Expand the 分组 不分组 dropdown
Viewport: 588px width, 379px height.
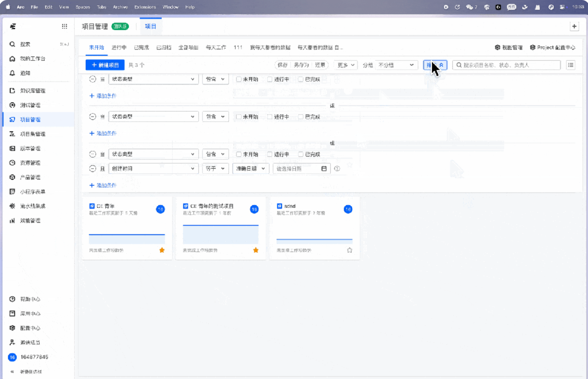pos(396,65)
